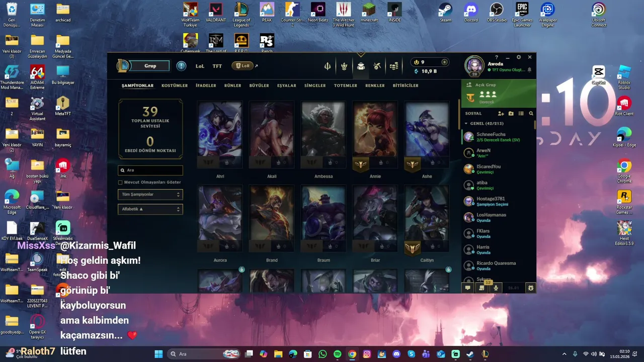This screenshot has width=644, height=362.
Task: Select the Collection backpack icon
Action: tap(361, 66)
